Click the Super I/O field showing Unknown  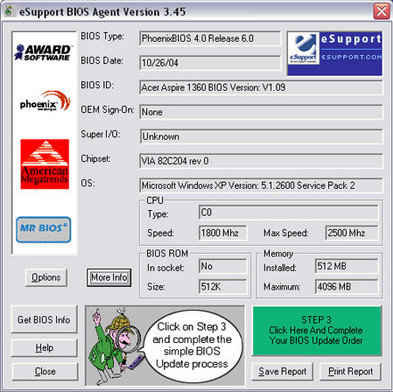261,136
